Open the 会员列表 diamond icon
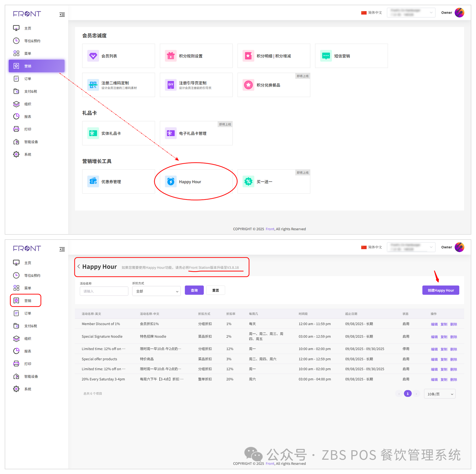Image resolution: width=476 pixels, height=474 pixels. (93, 56)
